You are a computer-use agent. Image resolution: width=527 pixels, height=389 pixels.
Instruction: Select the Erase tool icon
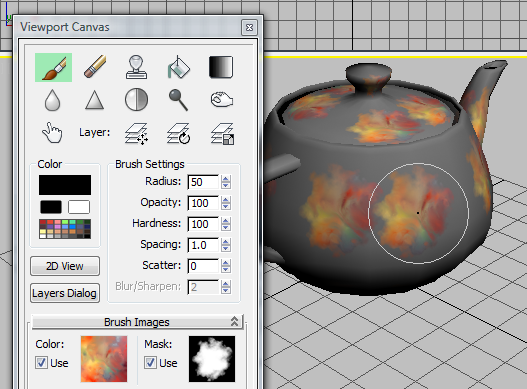(95, 67)
